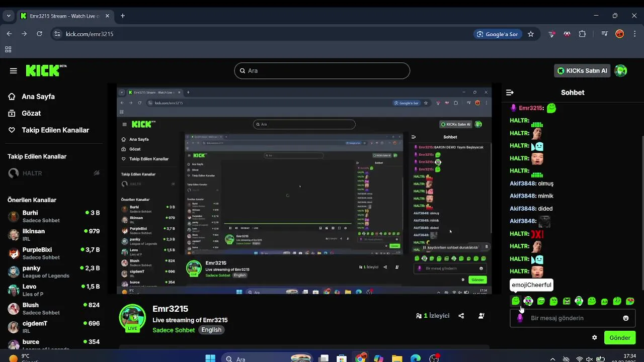Open recommended channel Burhi
The image size is (644, 362).
(x=54, y=216)
